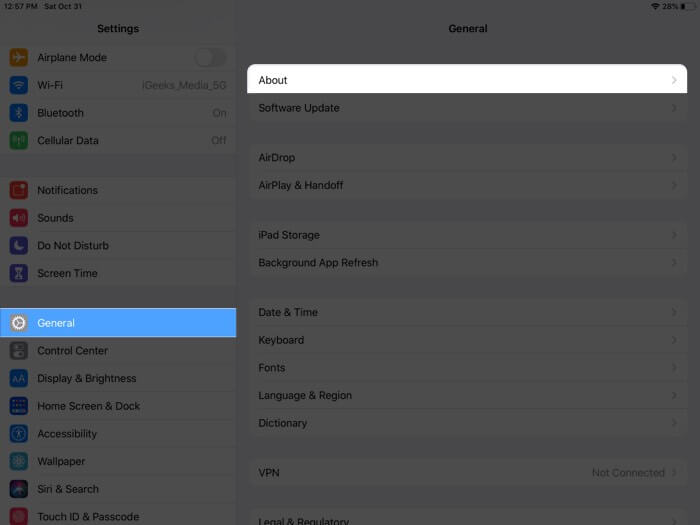The image size is (700, 525).
Task: Tap the Screen Time hourglass icon
Action: [19, 273]
